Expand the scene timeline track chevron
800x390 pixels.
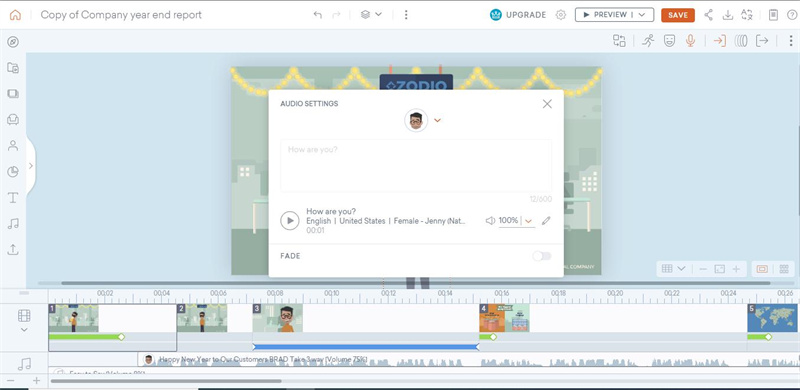click(24, 330)
